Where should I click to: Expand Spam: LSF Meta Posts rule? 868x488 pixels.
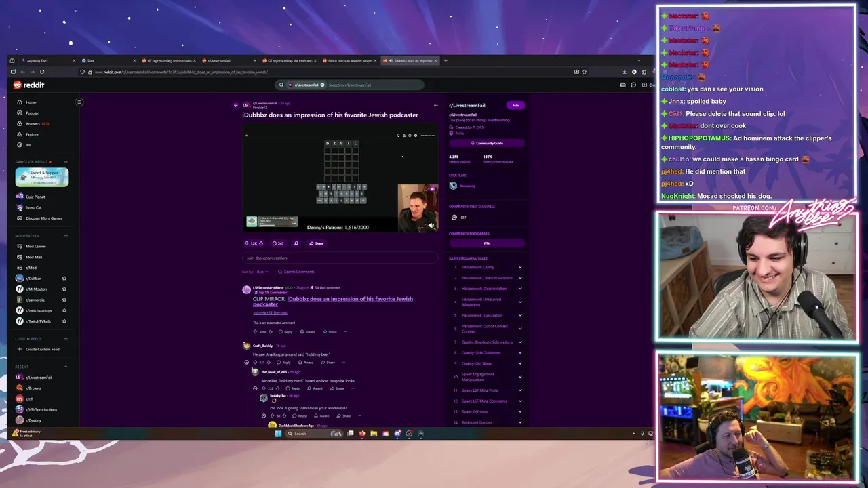[520, 390]
